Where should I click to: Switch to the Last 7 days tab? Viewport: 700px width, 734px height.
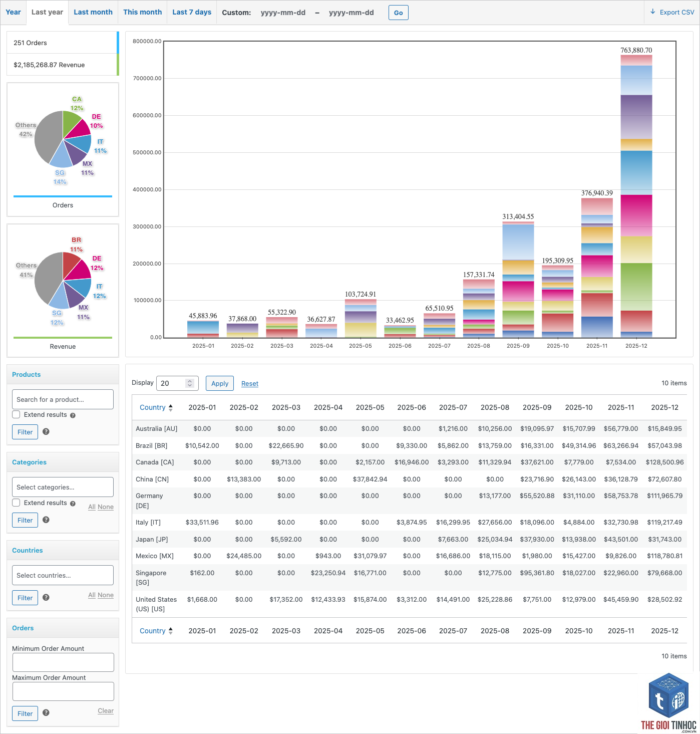click(x=192, y=12)
